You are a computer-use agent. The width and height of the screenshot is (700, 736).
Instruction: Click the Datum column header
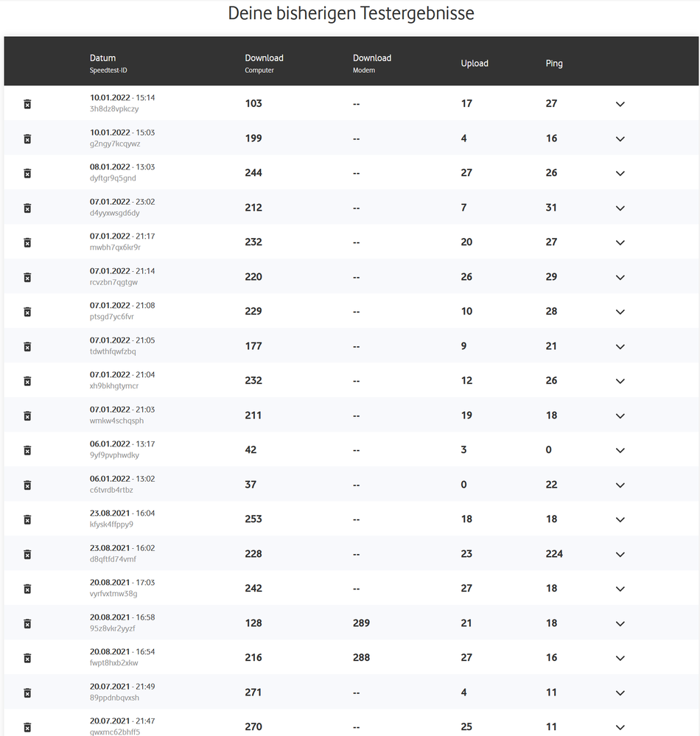[103, 58]
